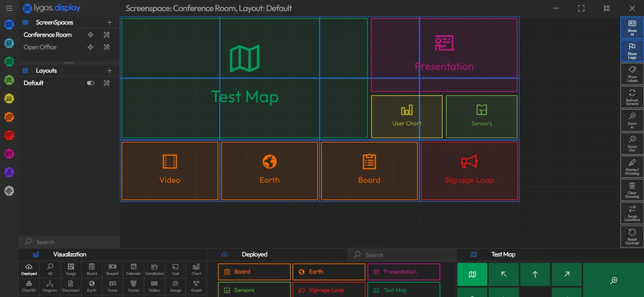
Task: Select Gauge visualization type
Action: (175, 286)
